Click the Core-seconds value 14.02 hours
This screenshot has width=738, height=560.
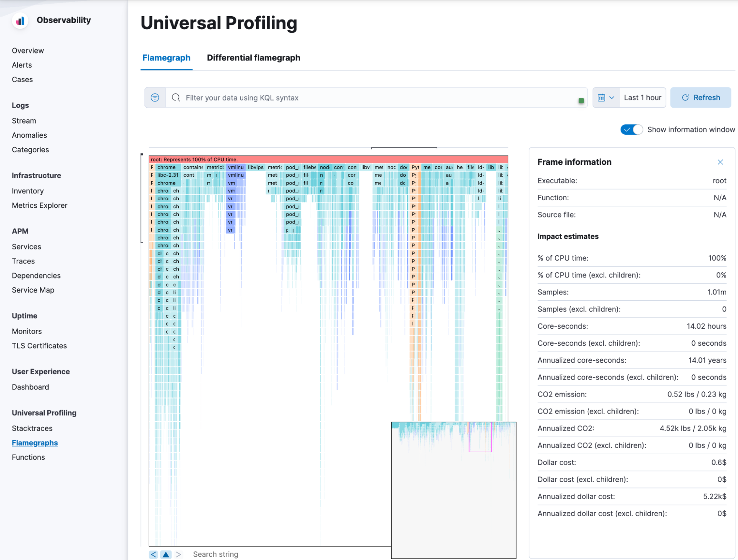click(706, 326)
